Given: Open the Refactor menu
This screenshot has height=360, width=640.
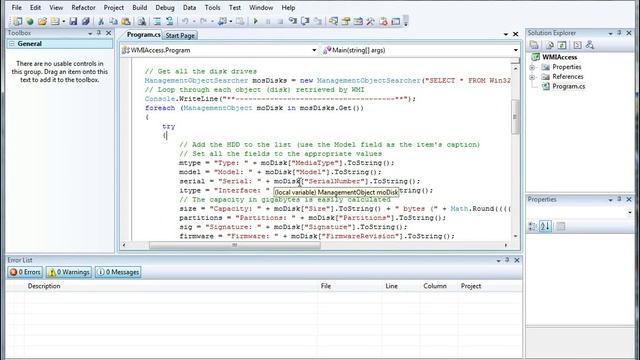Looking at the screenshot, I should 83,8.
